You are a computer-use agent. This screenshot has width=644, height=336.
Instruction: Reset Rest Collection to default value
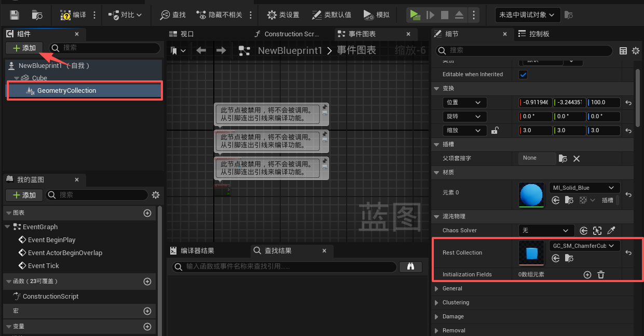click(x=628, y=253)
